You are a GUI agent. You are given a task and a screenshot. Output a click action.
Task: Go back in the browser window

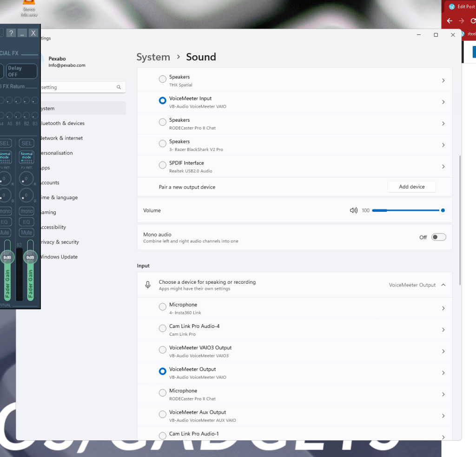point(450,20)
